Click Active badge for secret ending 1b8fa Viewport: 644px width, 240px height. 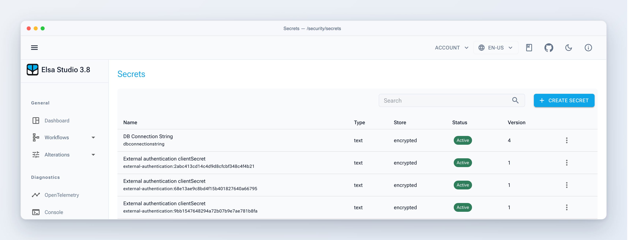463,207
